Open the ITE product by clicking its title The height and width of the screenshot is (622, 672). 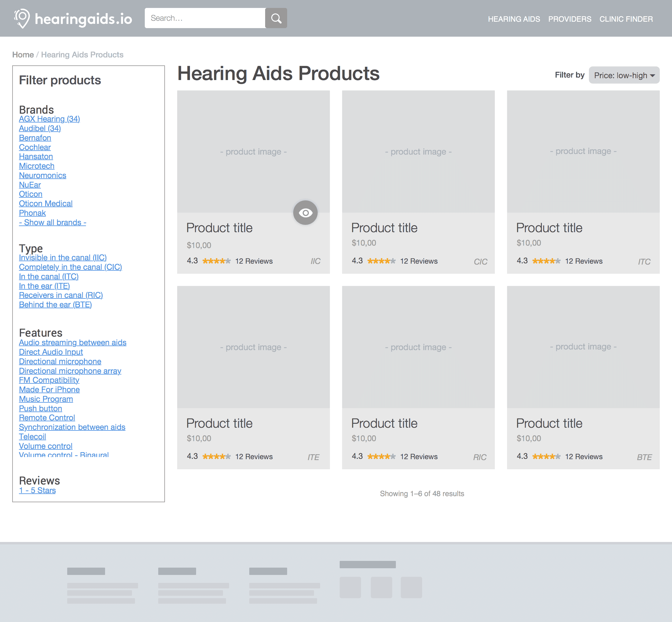[219, 423]
